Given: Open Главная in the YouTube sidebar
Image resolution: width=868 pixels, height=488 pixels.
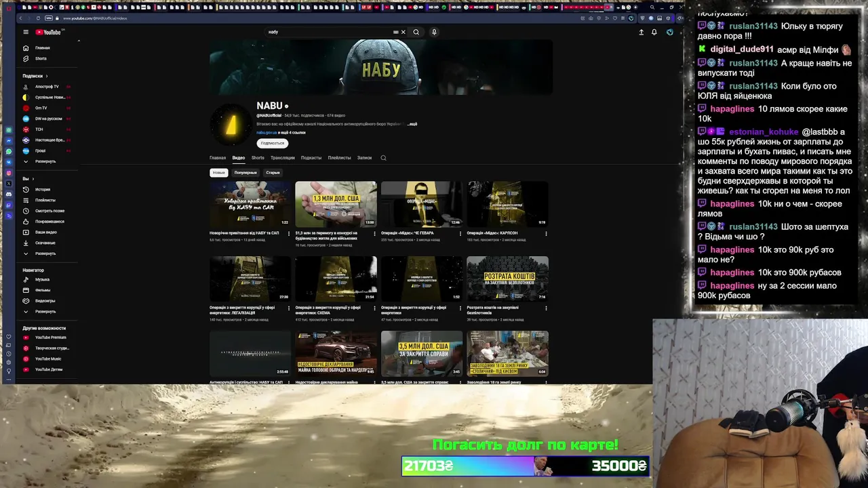Looking at the screenshot, I should [42, 48].
